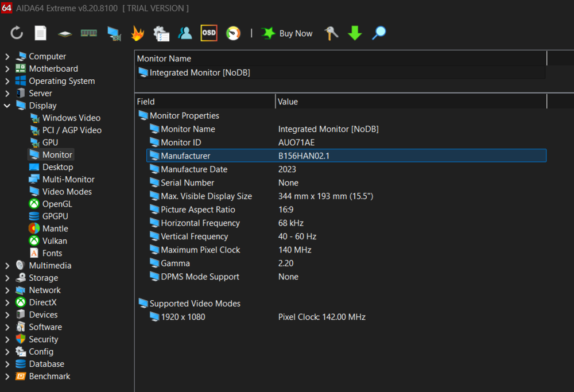Screen dimensions: 574x392
Task: Open the gauge sensor panel icon
Action: point(233,33)
